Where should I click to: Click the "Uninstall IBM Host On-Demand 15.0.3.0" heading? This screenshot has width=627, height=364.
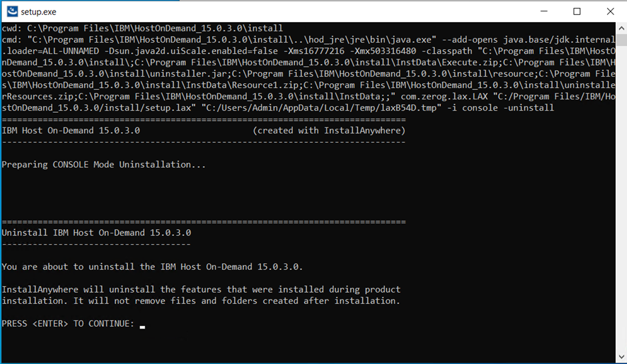coord(96,233)
